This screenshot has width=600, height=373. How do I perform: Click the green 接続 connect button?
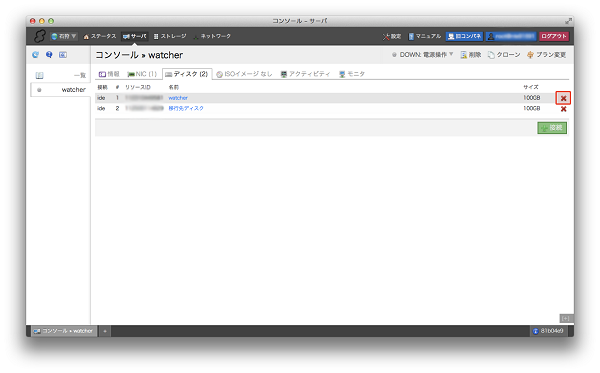point(552,128)
